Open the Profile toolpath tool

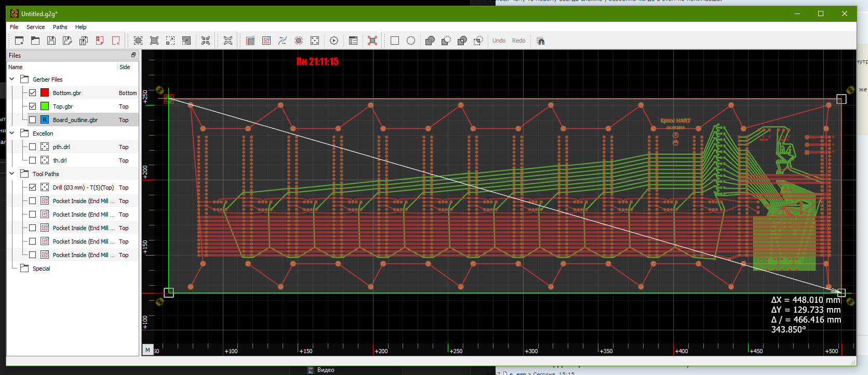click(x=250, y=41)
